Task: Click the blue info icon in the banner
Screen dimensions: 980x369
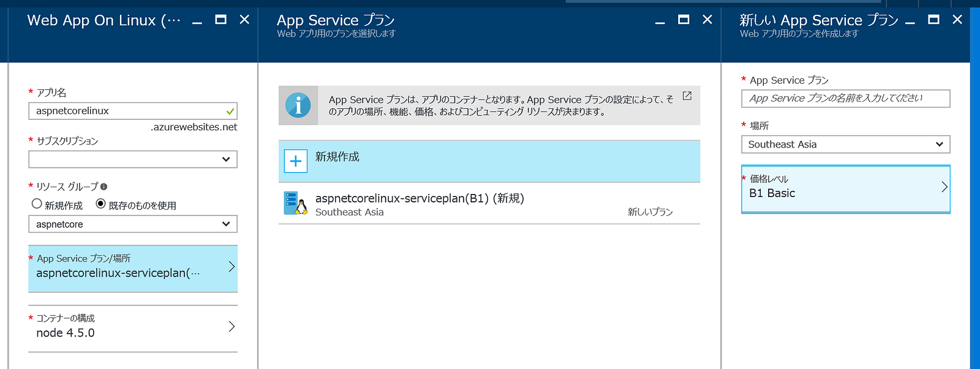Action: pos(298,106)
